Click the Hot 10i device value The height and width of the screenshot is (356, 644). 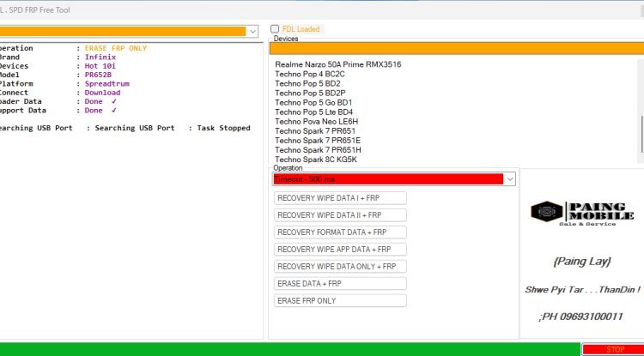coord(100,66)
